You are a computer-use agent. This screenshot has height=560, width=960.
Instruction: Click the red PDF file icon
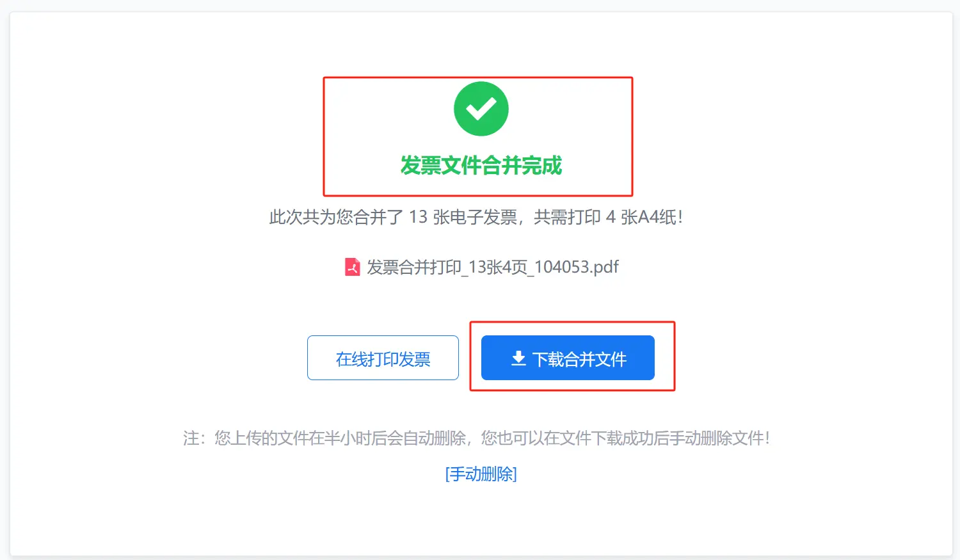pyautogui.click(x=353, y=267)
